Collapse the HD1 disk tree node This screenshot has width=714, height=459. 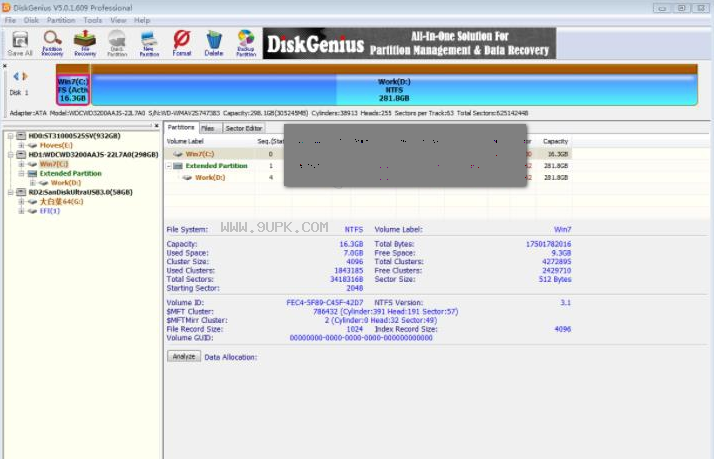10,154
